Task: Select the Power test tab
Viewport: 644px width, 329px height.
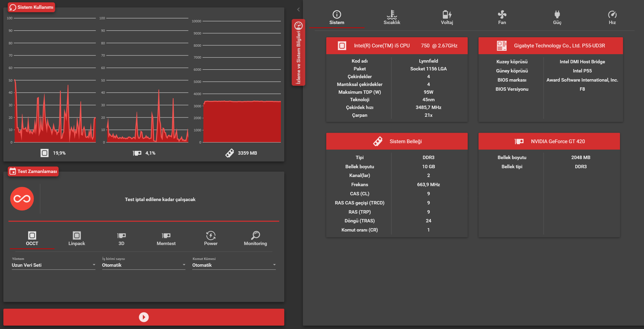Action: click(211, 239)
